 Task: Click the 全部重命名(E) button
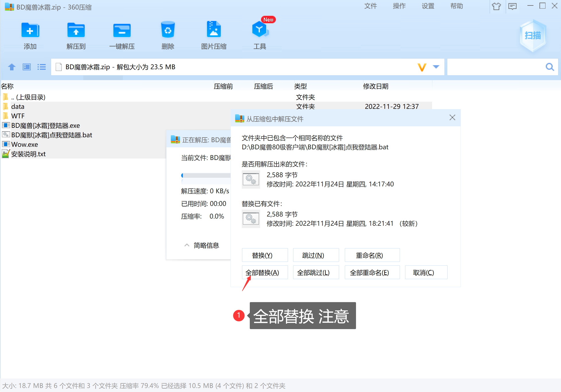(372, 272)
